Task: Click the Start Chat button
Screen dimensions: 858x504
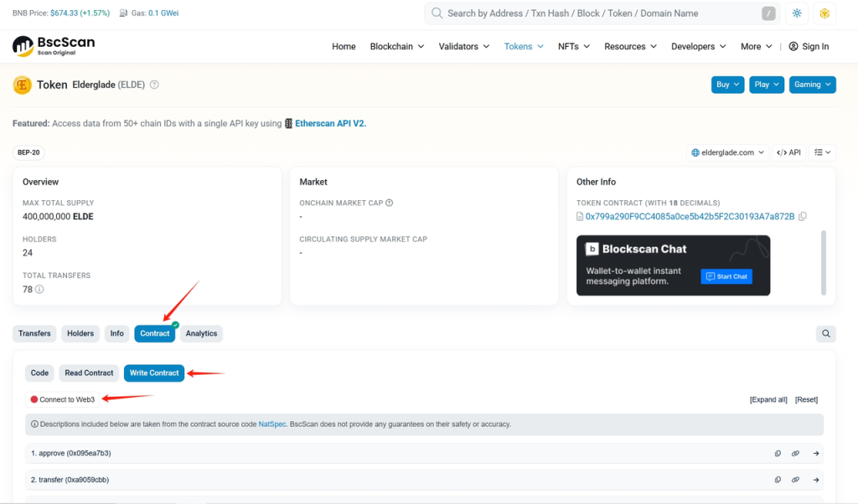Action: point(726,276)
